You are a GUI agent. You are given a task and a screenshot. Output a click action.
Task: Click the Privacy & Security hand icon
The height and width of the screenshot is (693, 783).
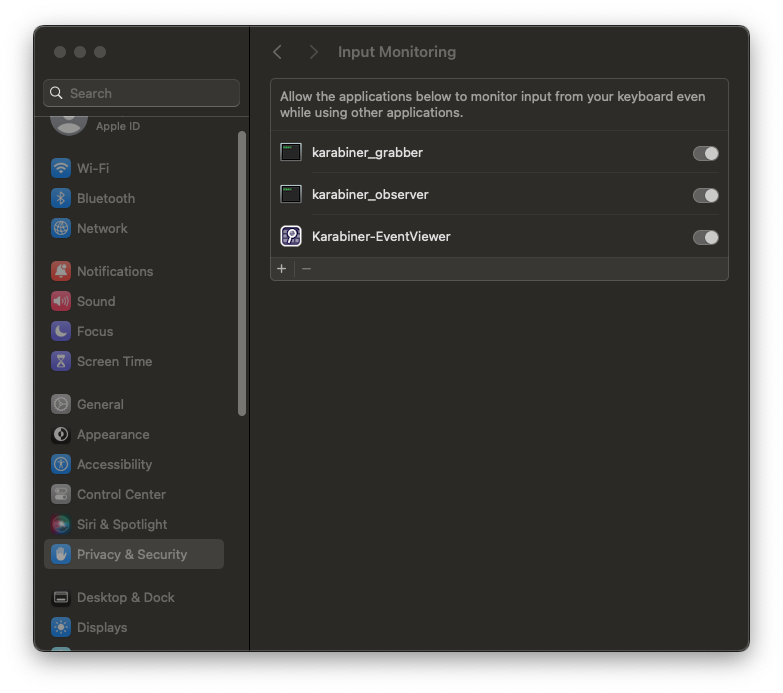(x=61, y=554)
